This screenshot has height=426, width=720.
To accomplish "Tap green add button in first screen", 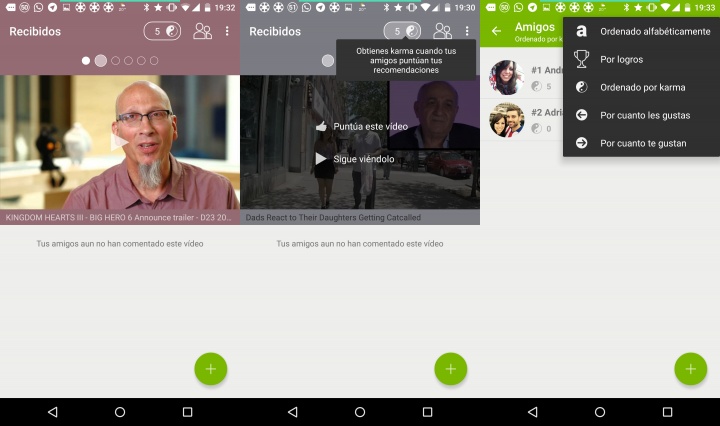I will (x=211, y=369).
